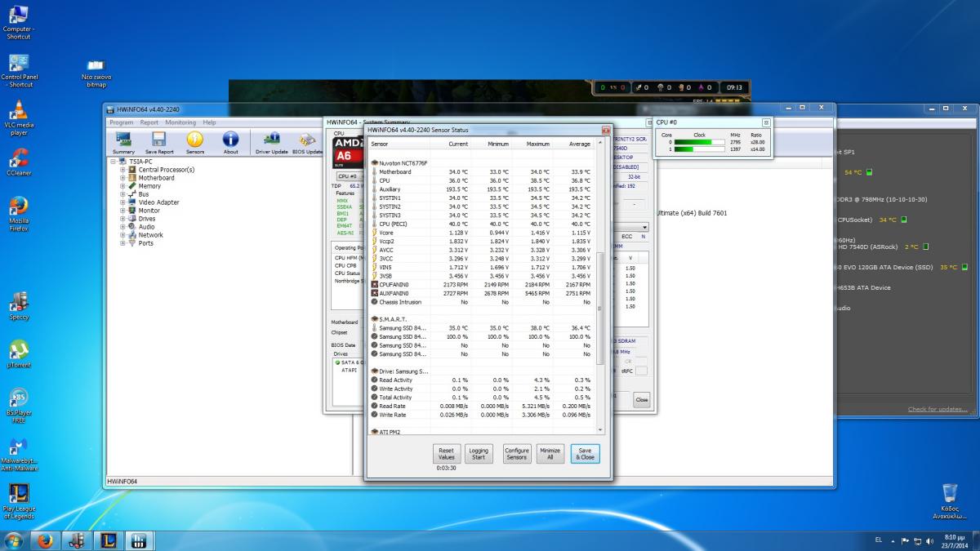Select the CPUFANIN0 sensor row
980x551 pixels.
(x=482, y=284)
